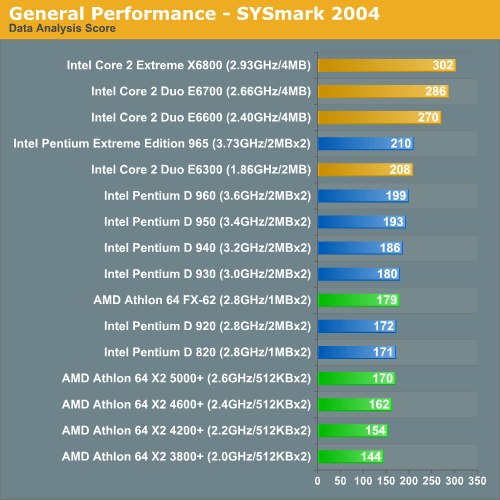Click the blue bar showing 186

click(360, 248)
